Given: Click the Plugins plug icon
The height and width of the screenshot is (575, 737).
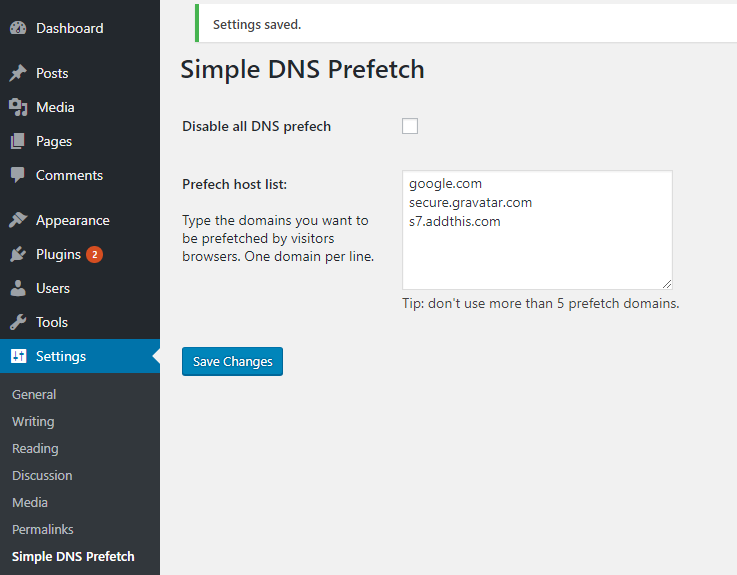Looking at the screenshot, I should pyautogui.click(x=18, y=254).
